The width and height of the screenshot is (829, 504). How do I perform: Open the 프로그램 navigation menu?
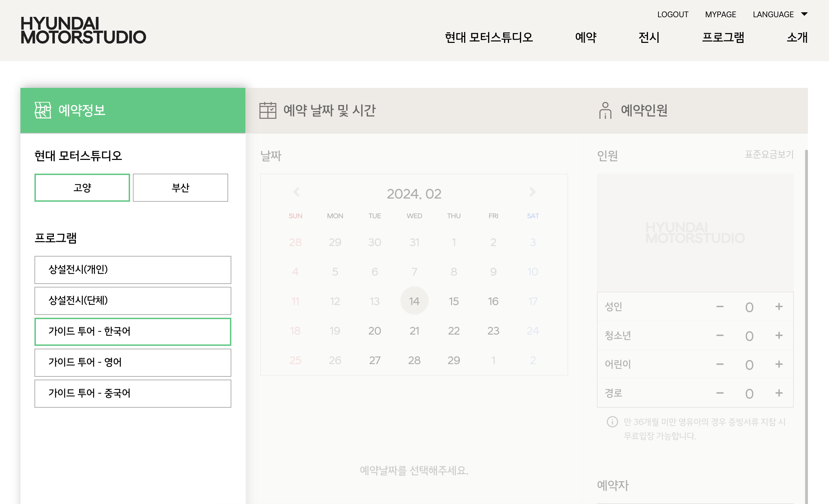(x=723, y=37)
